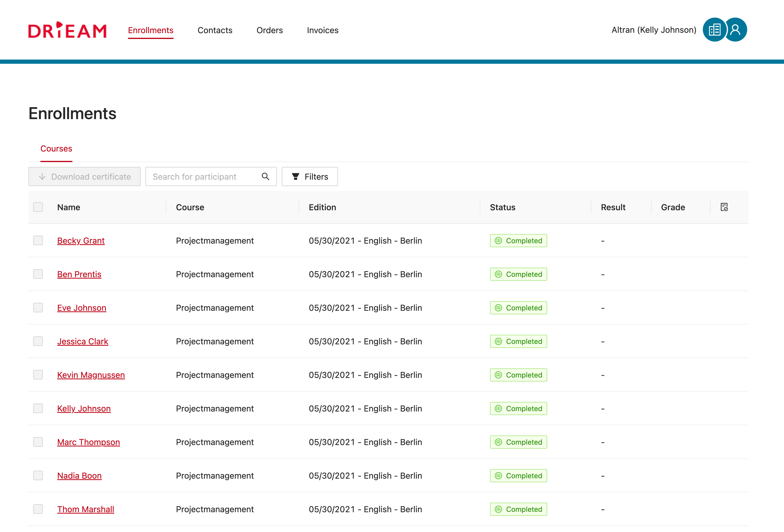The width and height of the screenshot is (784, 532).
Task: Open Kevin Magnussen's enrollment link
Action: (x=91, y=375)
